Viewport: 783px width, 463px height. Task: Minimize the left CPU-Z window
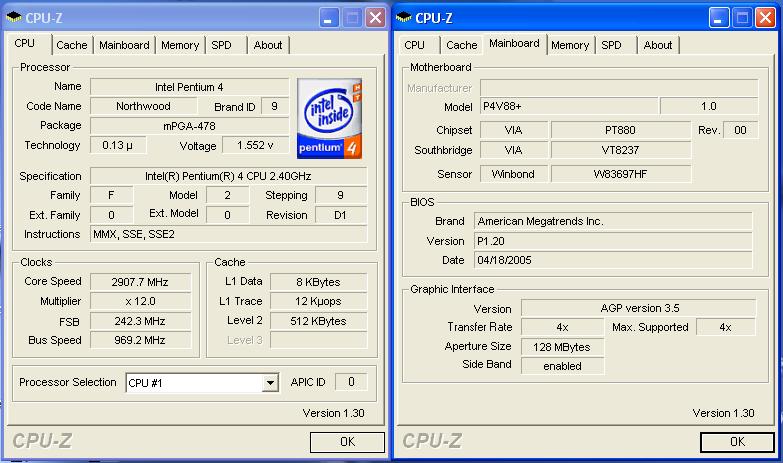tap(329, 18)
